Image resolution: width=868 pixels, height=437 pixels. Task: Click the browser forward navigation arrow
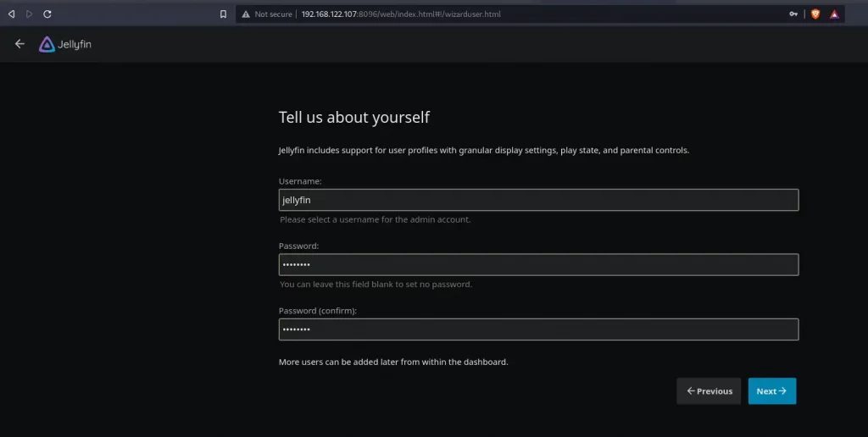point(30,14)
